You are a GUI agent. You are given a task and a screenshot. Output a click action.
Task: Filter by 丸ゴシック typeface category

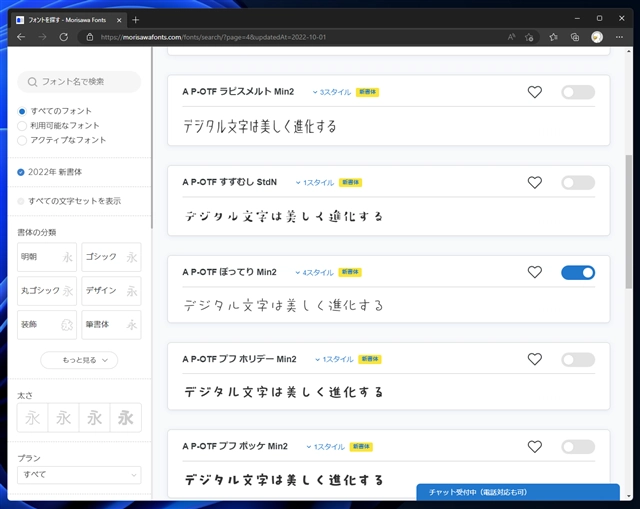pos(47,291)
